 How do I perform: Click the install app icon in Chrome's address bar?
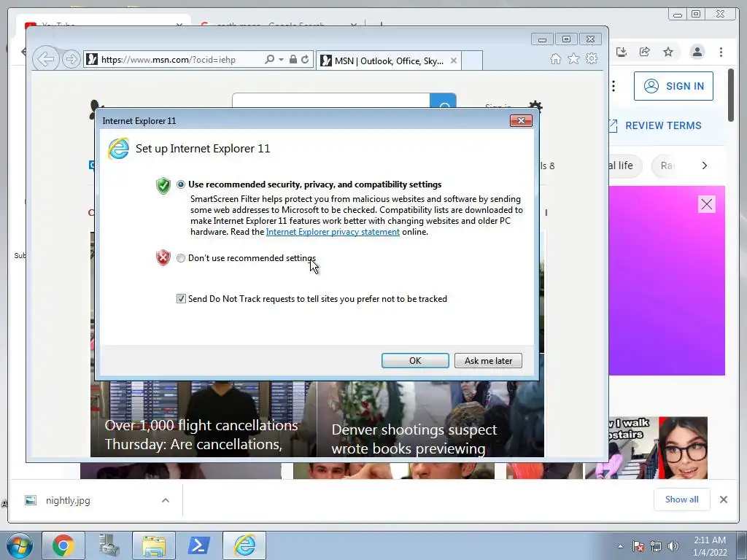pos(621,52)
